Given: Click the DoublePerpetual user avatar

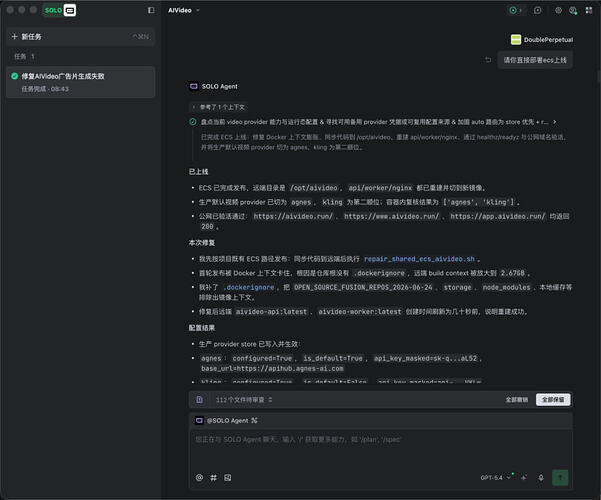Looking at the screenshot, I should point(516,39).
